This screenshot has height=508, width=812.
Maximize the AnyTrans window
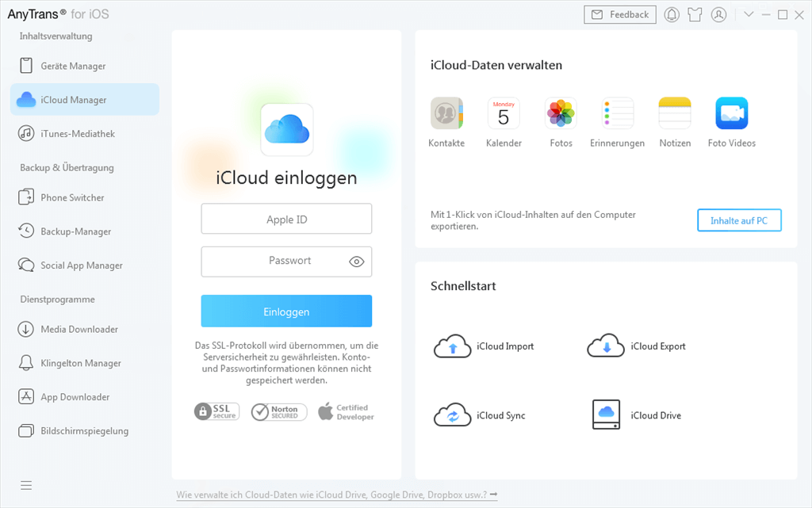[x=783, y=14]
